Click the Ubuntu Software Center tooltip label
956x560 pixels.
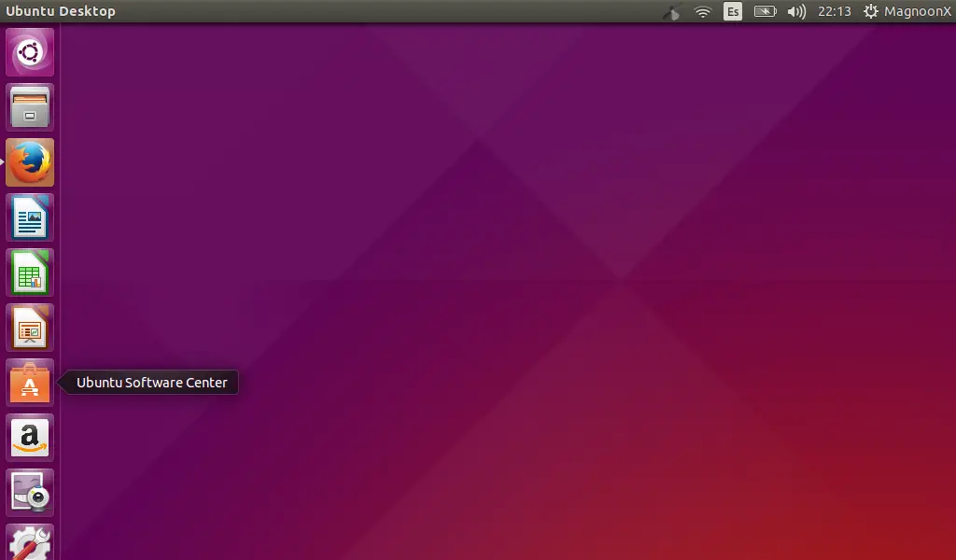point(152,383)
